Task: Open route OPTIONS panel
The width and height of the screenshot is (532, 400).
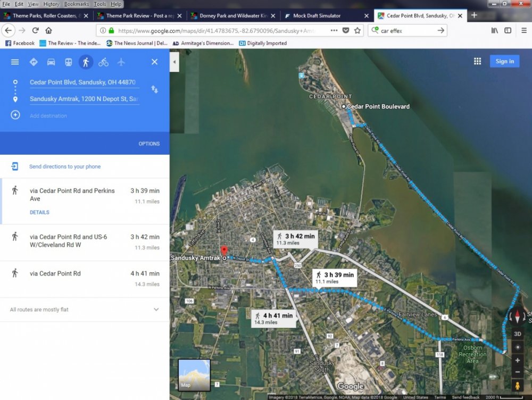Action: click(149, 144)
